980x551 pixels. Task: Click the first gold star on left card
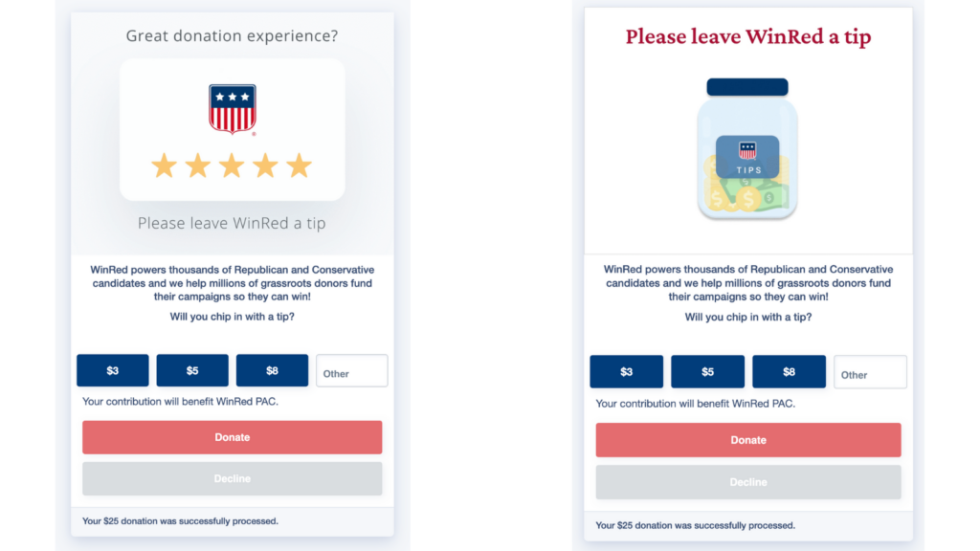coord(164,165)
